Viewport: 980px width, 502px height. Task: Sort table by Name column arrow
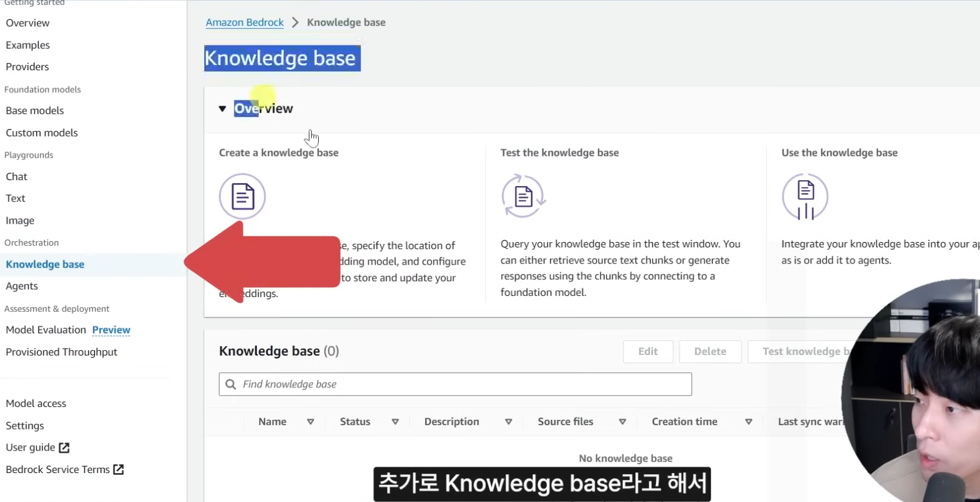(311, 422)
